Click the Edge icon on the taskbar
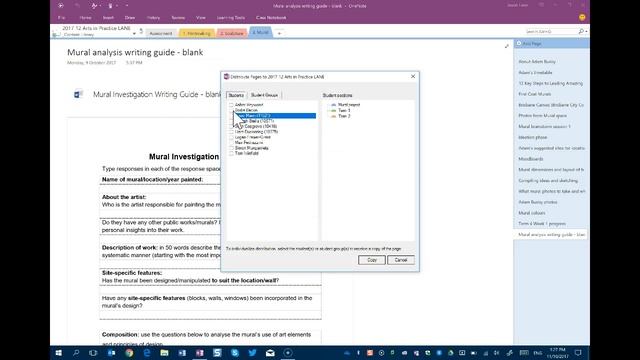Viewport: 640px width, 360px height. [x=147, y=353]
